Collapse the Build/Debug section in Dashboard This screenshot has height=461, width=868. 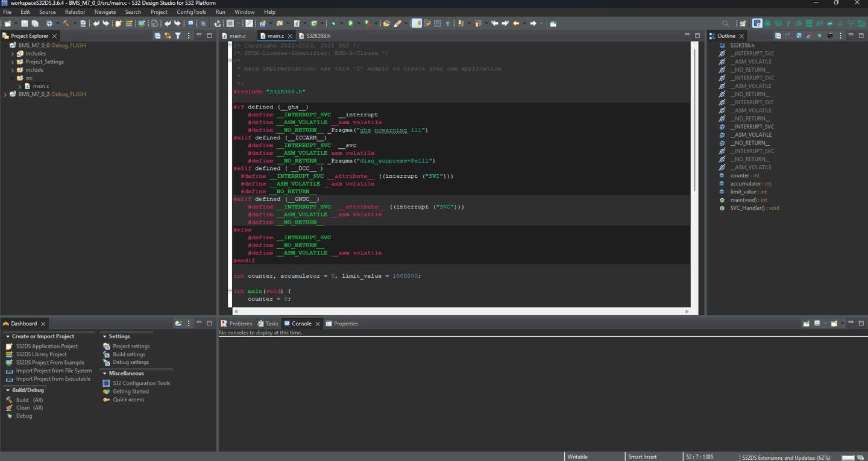tap(8, 390)
